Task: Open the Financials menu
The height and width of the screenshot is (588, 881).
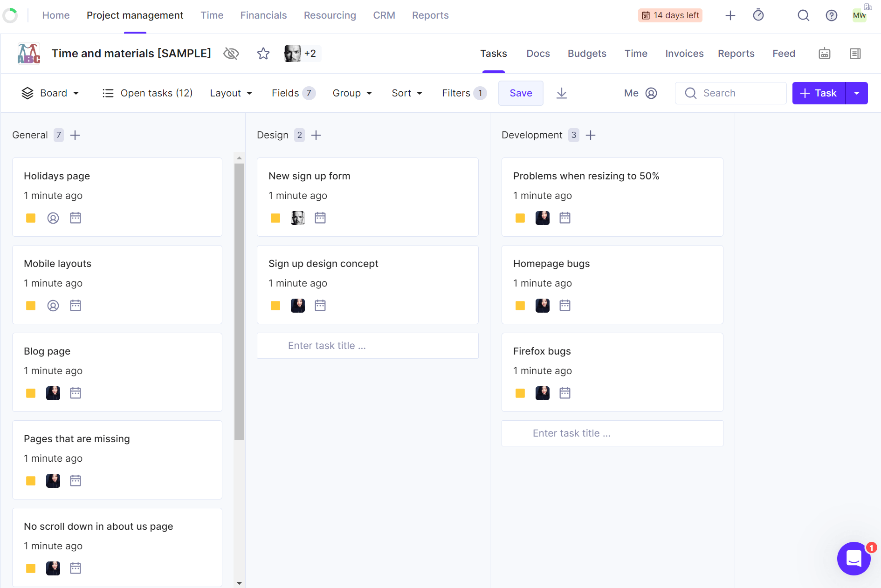Action: click(x=263, y=15)
